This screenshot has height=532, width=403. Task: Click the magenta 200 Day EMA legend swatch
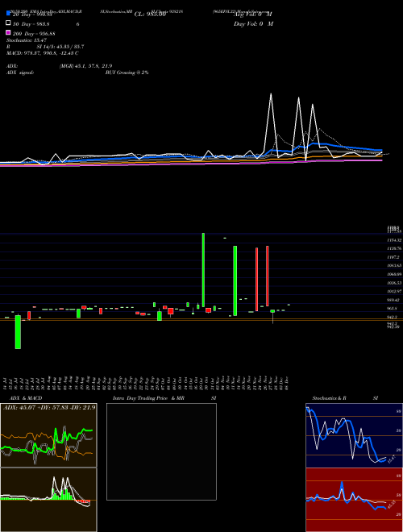pos(8,33)
